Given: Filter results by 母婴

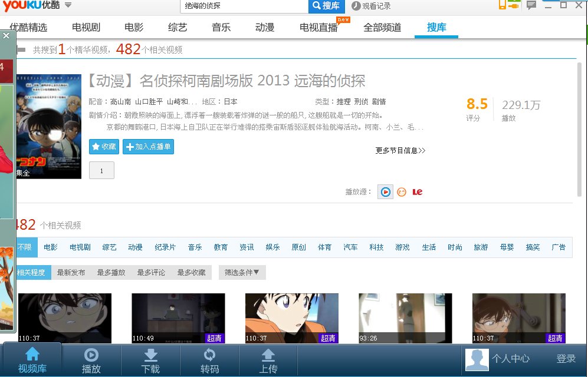Looking at the screenshot, I should [x=507, y=247].
